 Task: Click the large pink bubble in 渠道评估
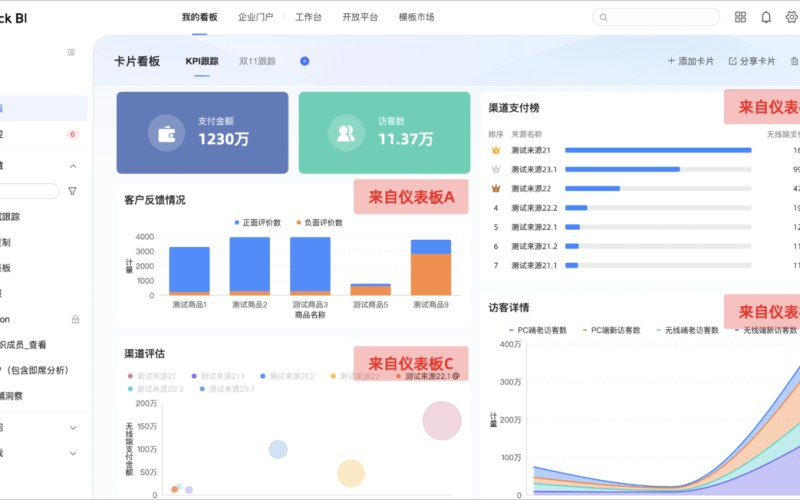(442, 420)
